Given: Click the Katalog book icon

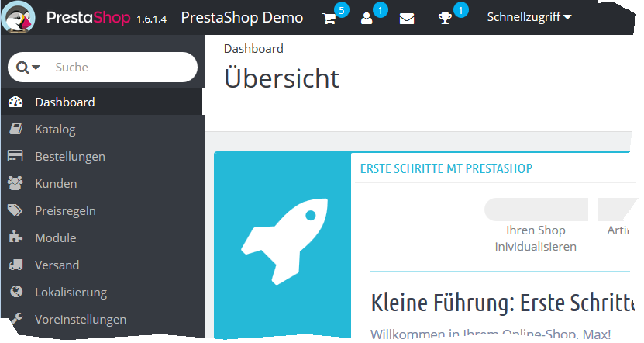Looking at the screenshot, I should pos(15,129).
